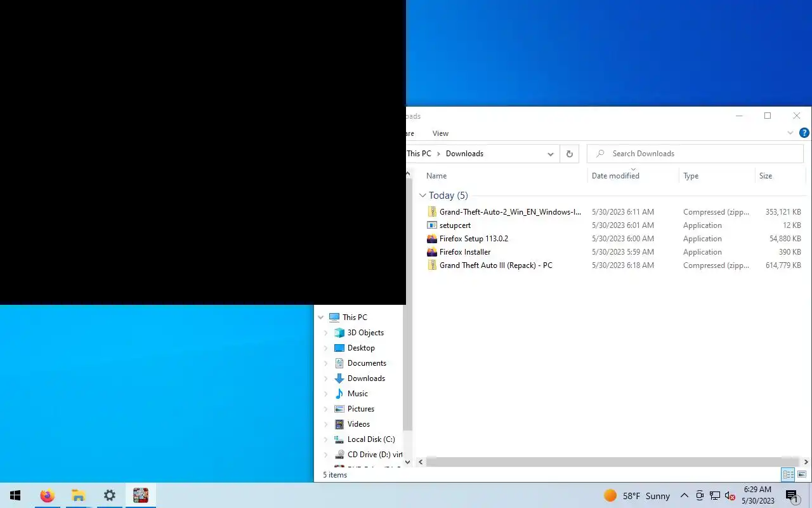
Task: Open Videos in the sidebar
Action: coord(358,424)
